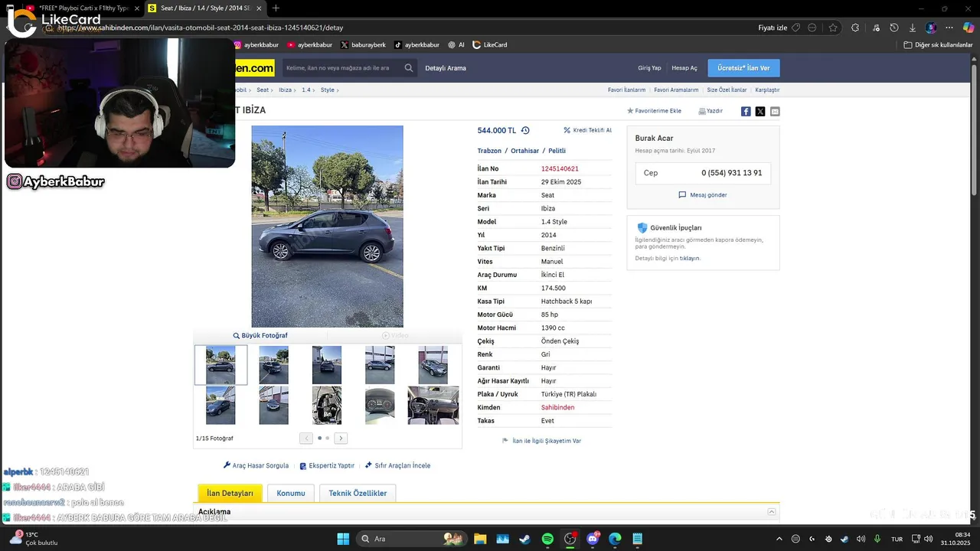Open Araç Hasar Sorgula link

256,465
